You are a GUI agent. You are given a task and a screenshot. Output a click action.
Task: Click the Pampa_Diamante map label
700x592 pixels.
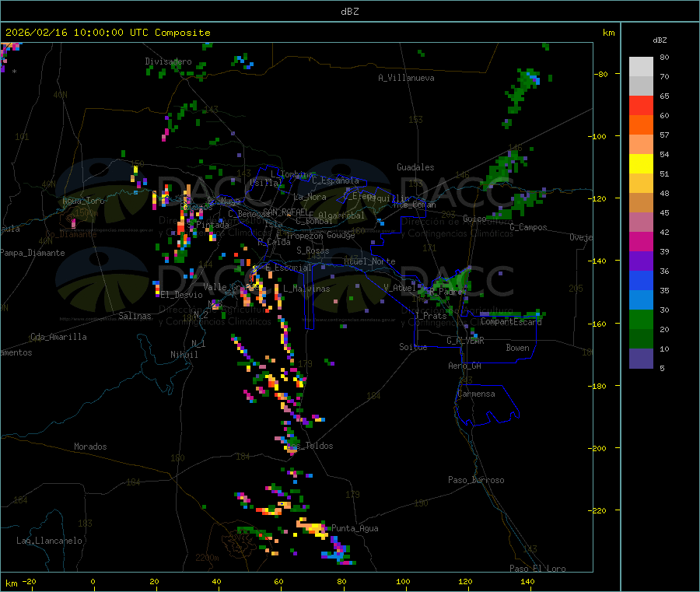(x=33, y=253)
